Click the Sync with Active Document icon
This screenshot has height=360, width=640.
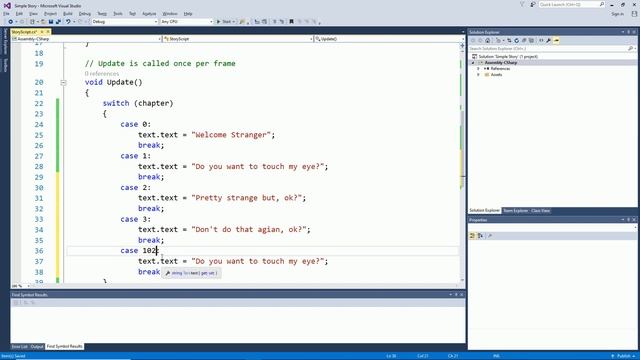click(509, 40)
